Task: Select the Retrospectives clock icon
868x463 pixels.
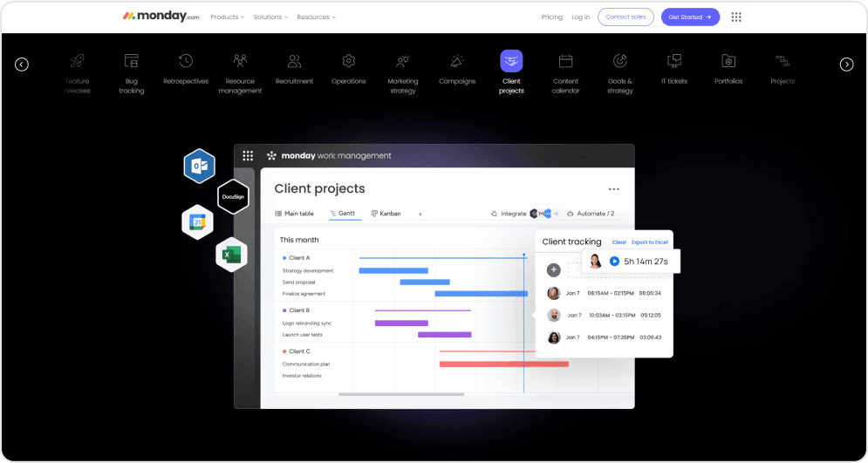Action: pyautogui.click(x=186, y=61)
